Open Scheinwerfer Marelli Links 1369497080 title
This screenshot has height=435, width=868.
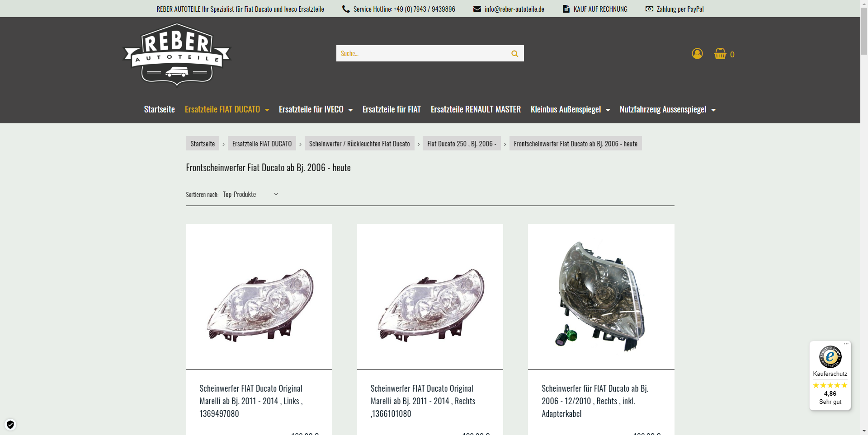click(251, 401)
